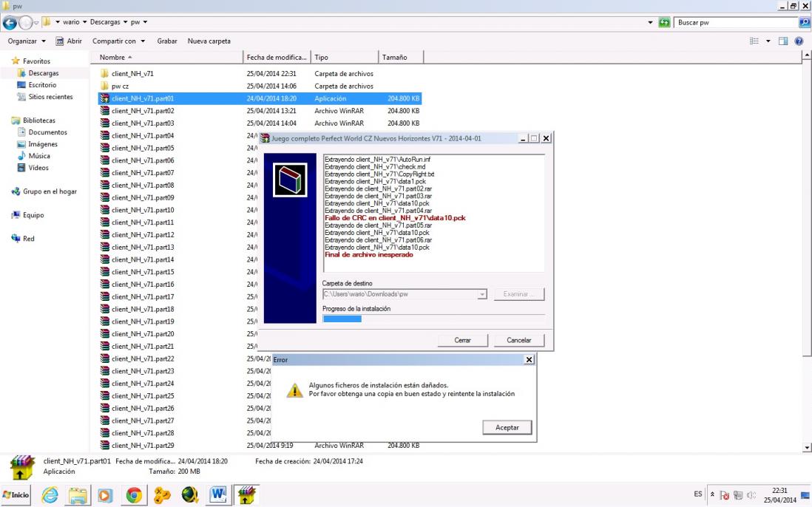Click Nueva carpeta in toolbar
812x507 pixels.
coord(209,41)
